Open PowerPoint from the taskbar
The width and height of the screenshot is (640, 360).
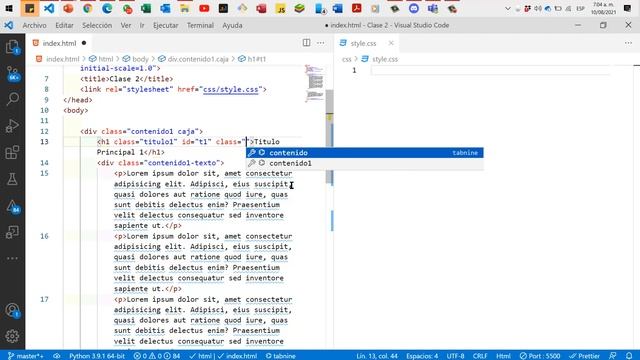coord(68,8)
